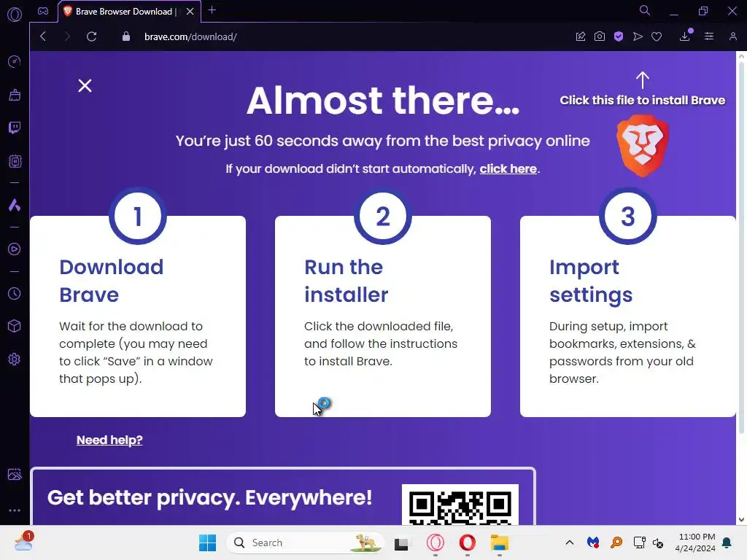
Task: Click the 'click here' download link
Action: click(x=508, y=169)
